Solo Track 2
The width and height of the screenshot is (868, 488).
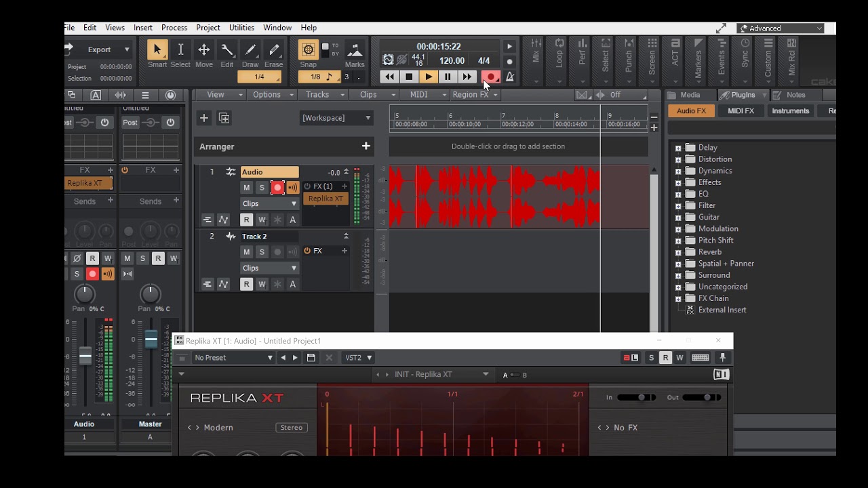[262, 252]
